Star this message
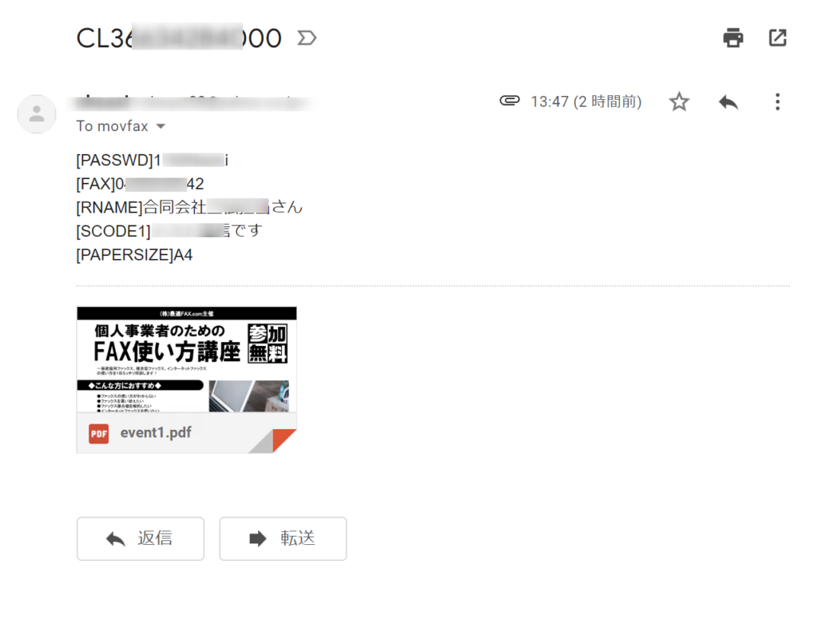Screen dimensions: 818x644 (679, 101)
